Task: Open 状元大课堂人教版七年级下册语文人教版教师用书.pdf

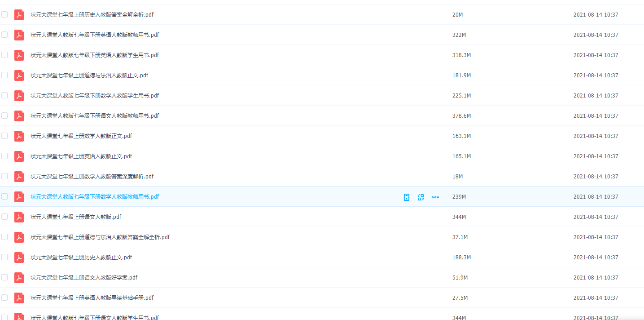Action: [95, 116]
